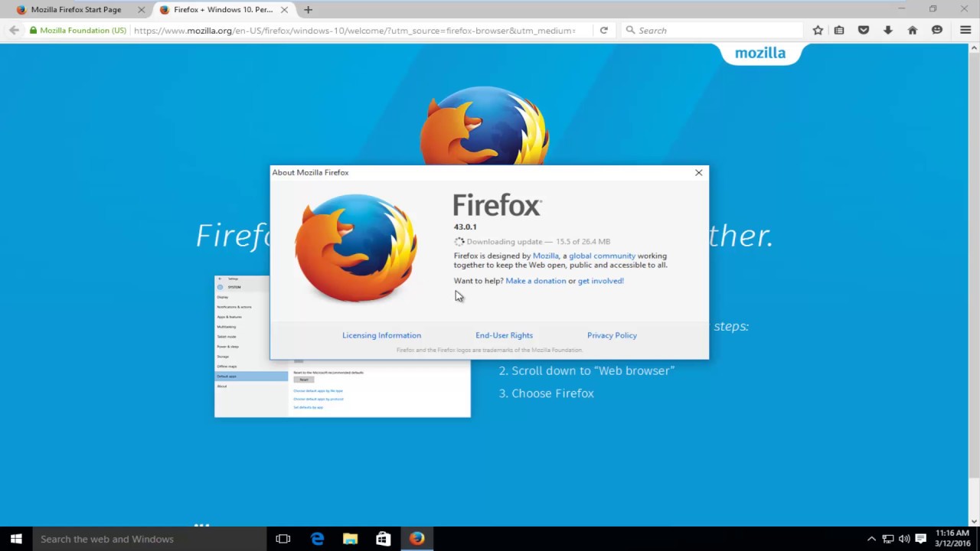Close the Firefox + Windows 10 tab
Image resolution: width=980 pixels, height=551 pixels.
284,10
